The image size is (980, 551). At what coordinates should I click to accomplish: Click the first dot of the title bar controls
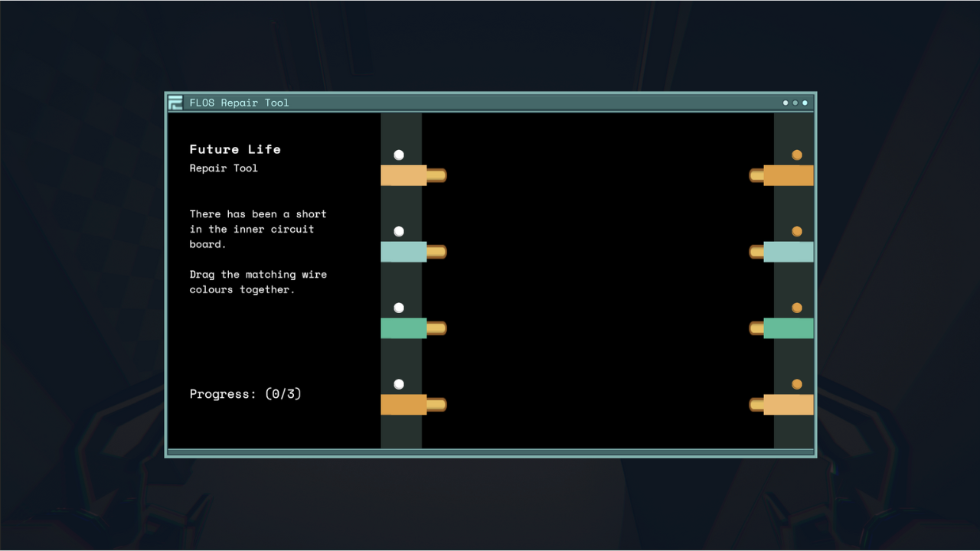tap(786, 103)
